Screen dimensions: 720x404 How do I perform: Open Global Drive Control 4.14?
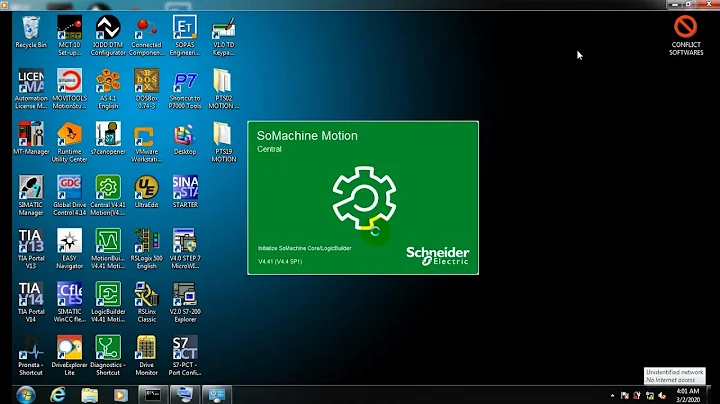[69, 195]
